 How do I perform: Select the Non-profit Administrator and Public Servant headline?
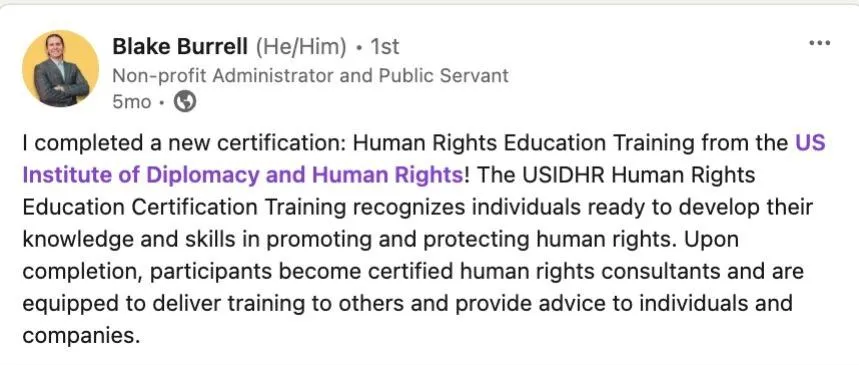pos(311,75)
